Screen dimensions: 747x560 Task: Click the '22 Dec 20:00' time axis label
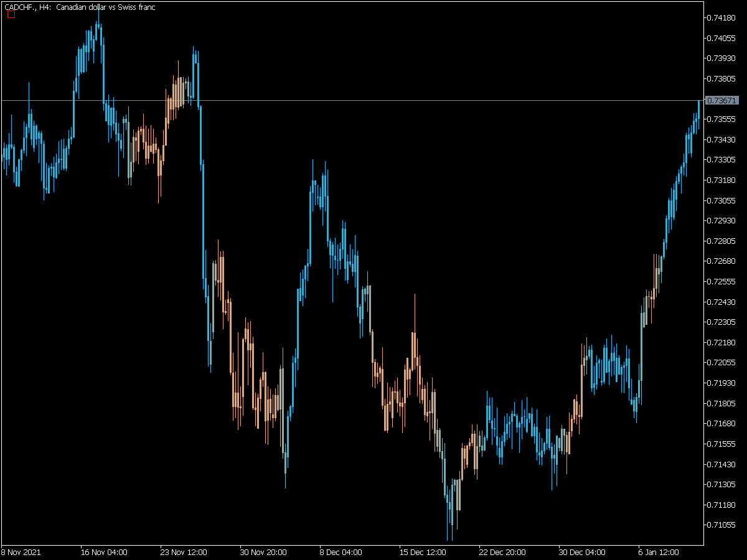click(x=502, y=553)
